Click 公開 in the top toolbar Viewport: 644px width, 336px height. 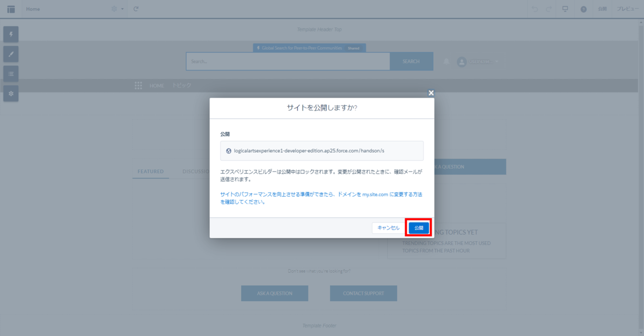point(602,9)
